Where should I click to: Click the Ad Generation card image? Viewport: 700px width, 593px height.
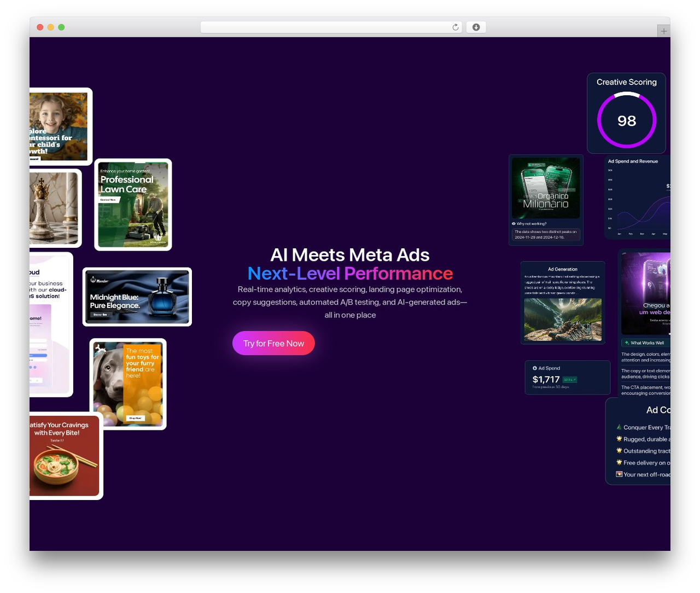[x=563, y=319]
